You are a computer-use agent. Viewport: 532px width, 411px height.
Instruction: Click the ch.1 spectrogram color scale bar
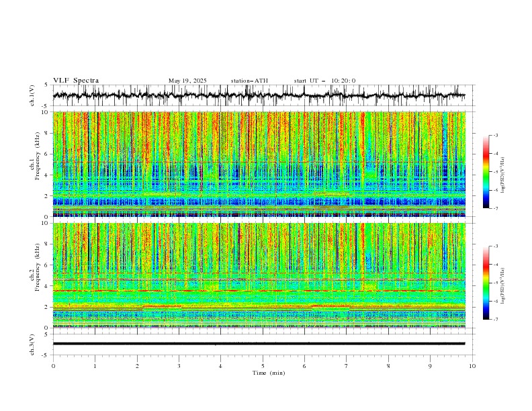[x=486, y=172]
